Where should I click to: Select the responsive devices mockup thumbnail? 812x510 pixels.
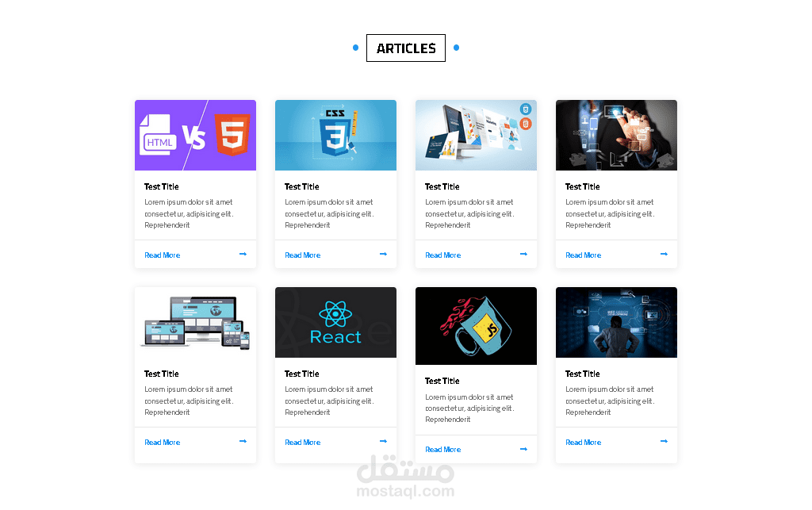(195, 323)
